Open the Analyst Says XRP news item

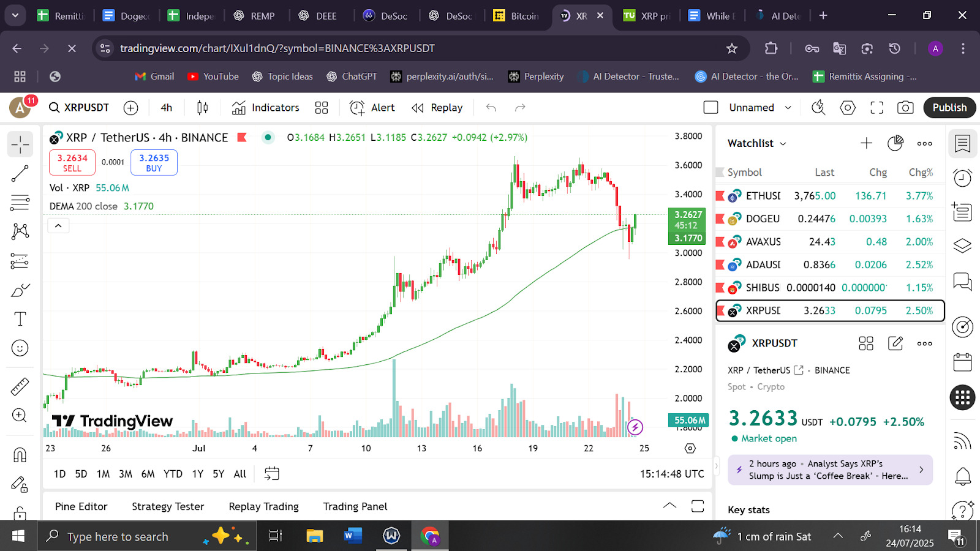pos(830,470)
